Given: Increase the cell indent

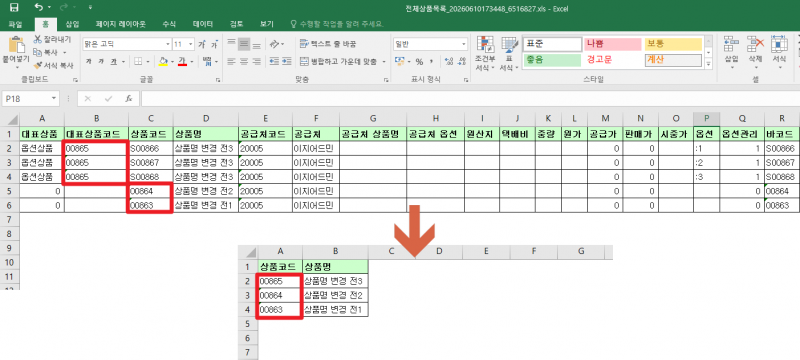Looking at the screenshot, I should (286, 62).
